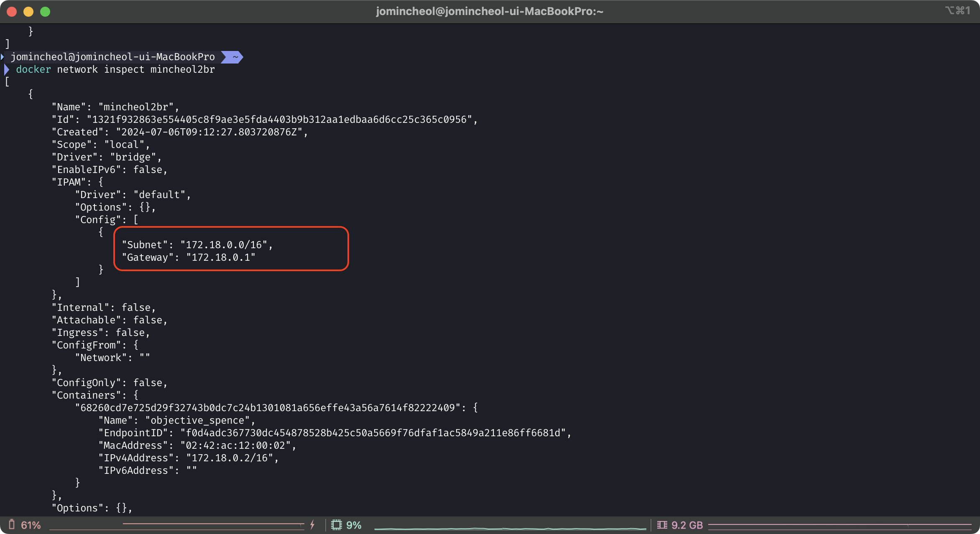This screenshot has height=534, width=980.
Task: Click the 61% battery percentage text
Action: pos(31,525)
